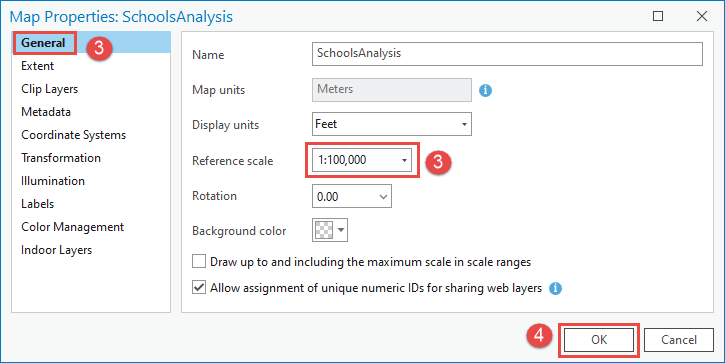Open the Display units dropdown

click(464, 124)
